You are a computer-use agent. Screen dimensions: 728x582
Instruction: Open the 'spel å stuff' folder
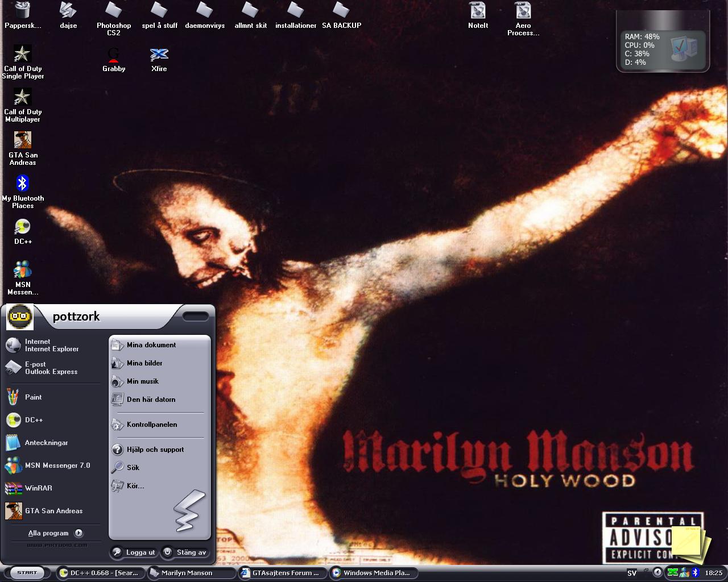(x=159, y=15)
